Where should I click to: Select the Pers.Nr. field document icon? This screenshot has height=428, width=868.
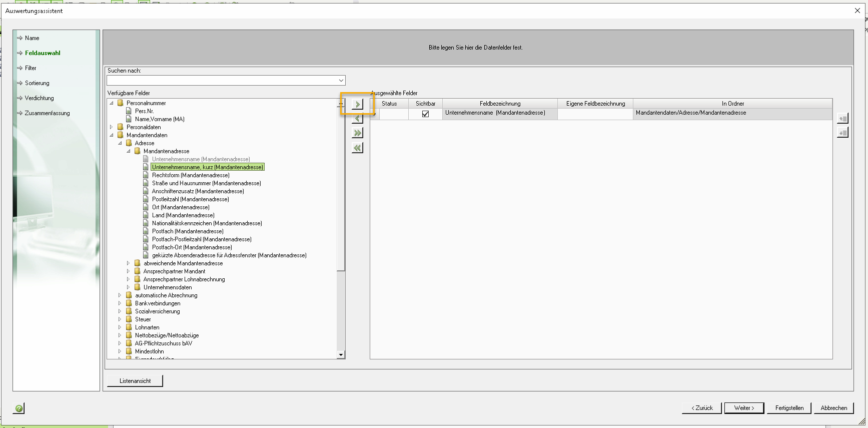point(129,111)
